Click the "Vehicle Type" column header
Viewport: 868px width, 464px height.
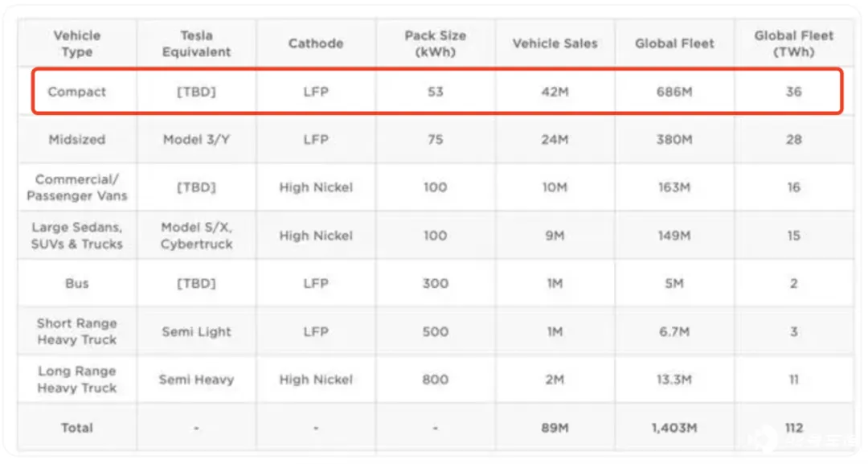(x=77, y=43)
